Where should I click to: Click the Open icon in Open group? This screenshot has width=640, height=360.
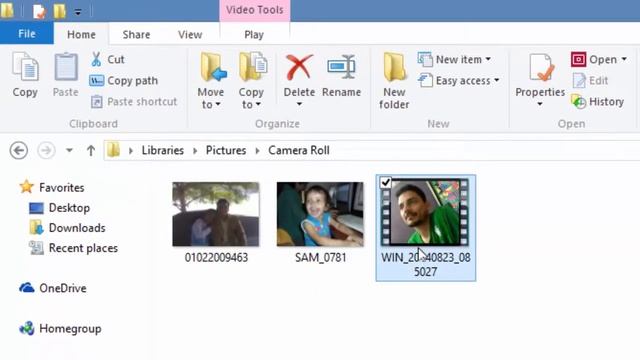(x=578, y=60)
